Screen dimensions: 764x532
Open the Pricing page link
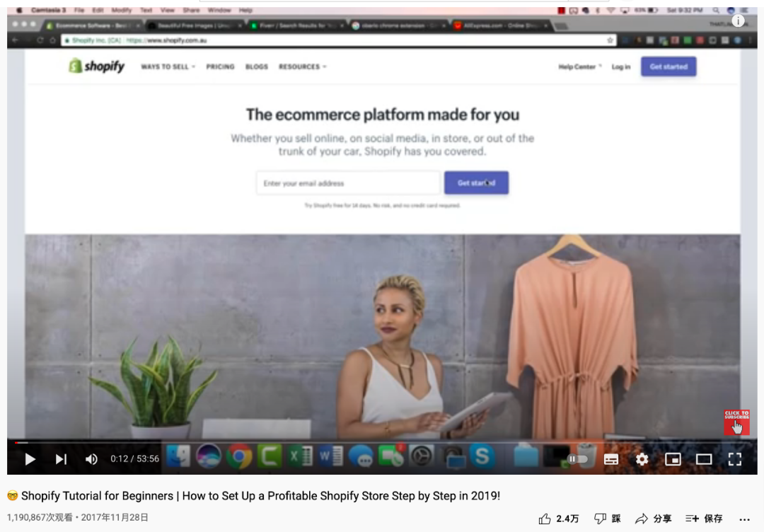(220, 66)
